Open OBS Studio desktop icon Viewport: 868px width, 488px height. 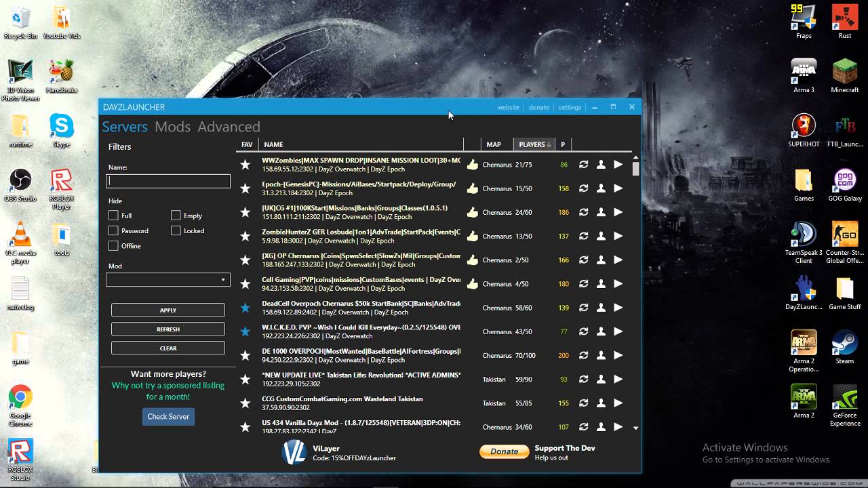pos(20,184)
